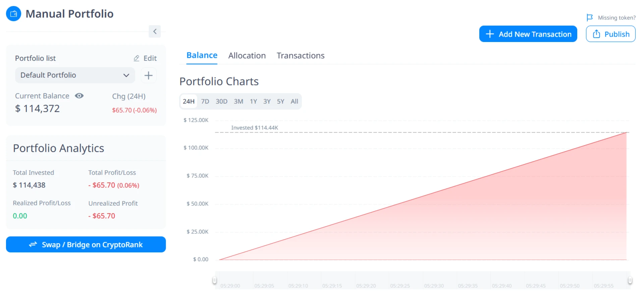
Task: Open the Transactions tab
Action: pyautogui.click(x=300, y=55)
